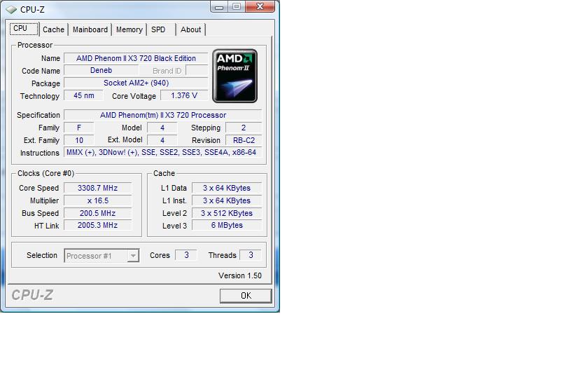Click the OK button
The width and height of the screenshot is (588, 368).
(246, 296)
